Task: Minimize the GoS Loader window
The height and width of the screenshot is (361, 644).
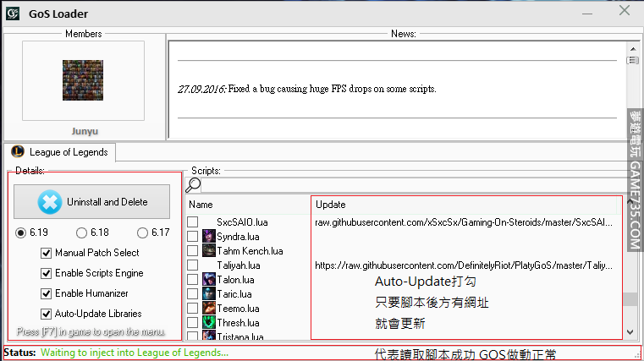Action: [x=587, y=14]
